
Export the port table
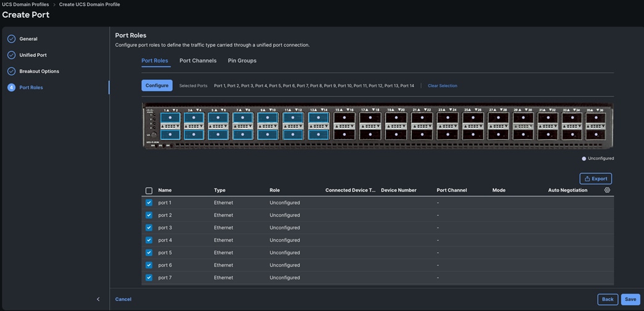pyautogui.click(x=596, y=179)
